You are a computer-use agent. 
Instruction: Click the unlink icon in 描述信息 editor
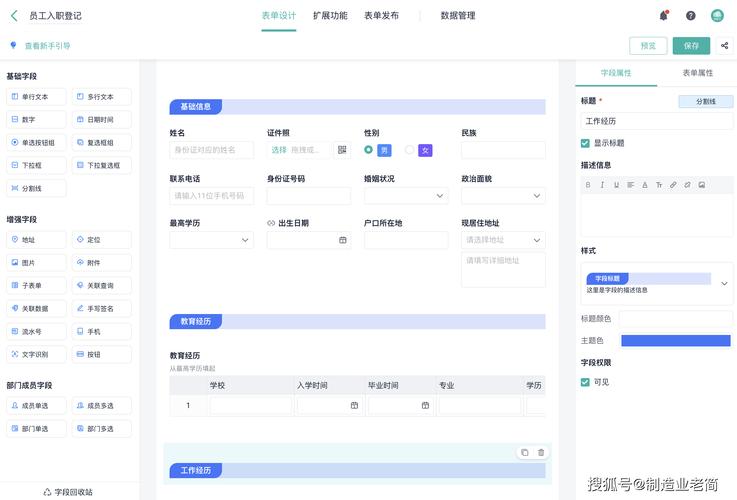click(x=687, y=185)
